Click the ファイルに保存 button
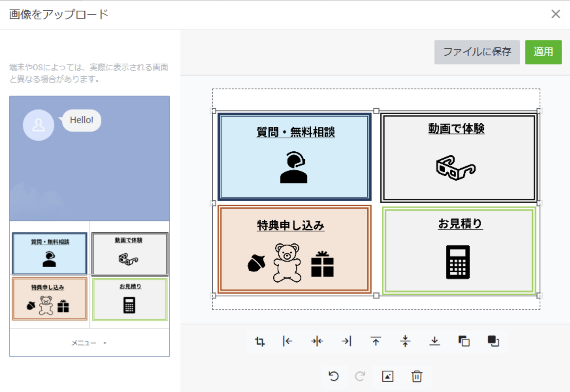 pos(477,52)
